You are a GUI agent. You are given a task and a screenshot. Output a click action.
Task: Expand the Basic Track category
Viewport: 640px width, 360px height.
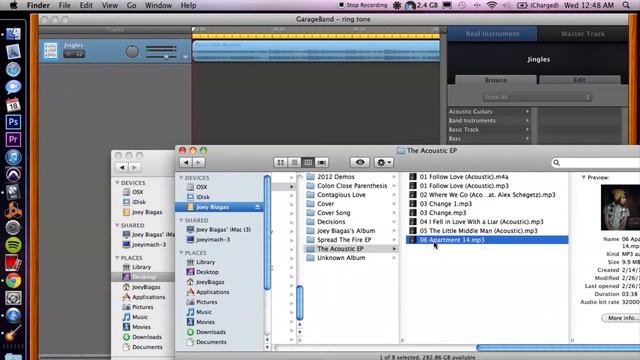(x=489, y=129)
